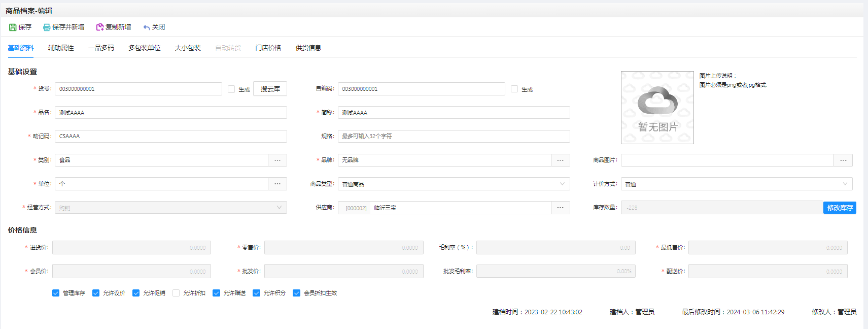Expand the 计价方式 dropdown
Screen dimensions: 868x329
tap(845, 184)
